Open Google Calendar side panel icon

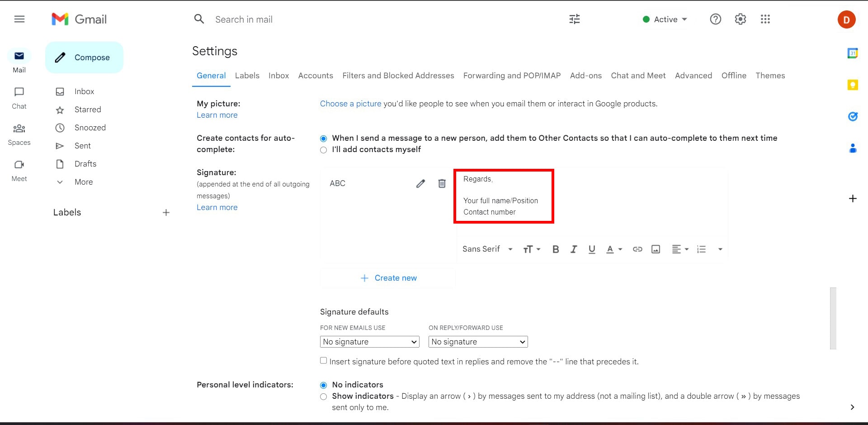click(x=853, y=53)
